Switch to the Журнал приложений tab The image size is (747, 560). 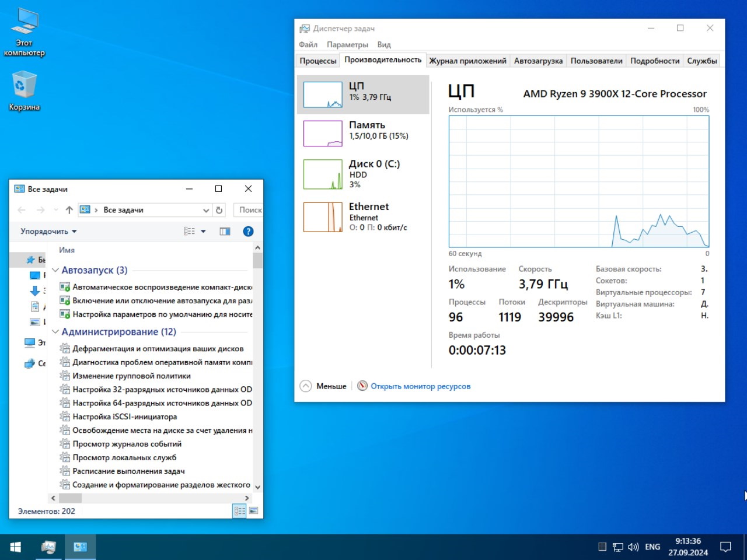(x=468, y=61)
